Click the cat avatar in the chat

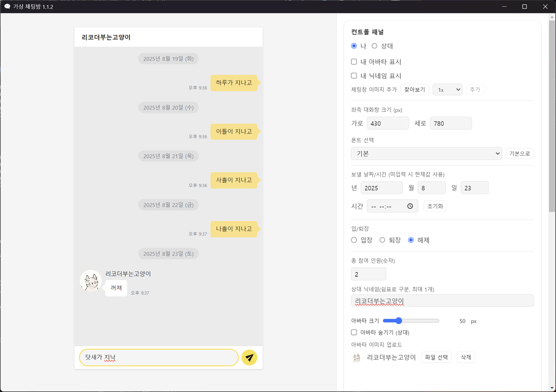pos(91,281)
